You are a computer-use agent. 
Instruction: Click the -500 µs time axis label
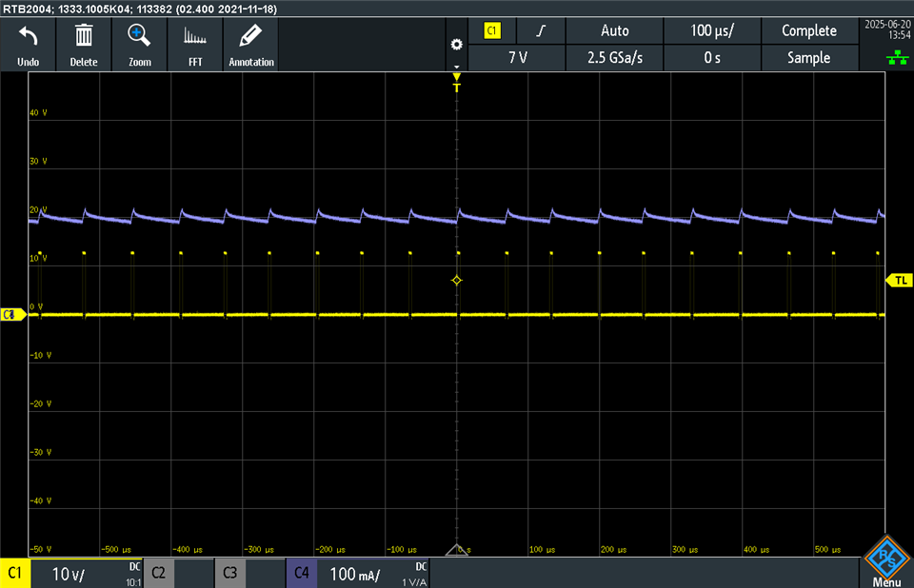coord(116,549)
